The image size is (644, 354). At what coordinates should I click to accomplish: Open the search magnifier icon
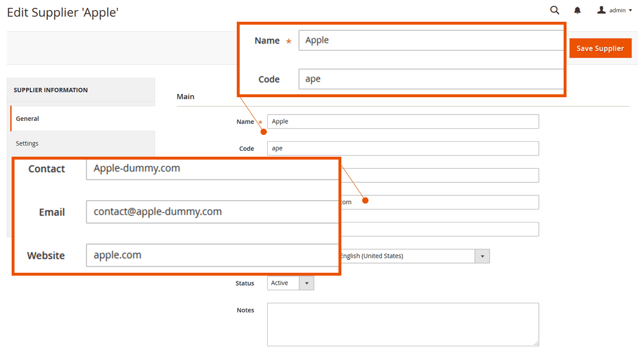(555, 10)
